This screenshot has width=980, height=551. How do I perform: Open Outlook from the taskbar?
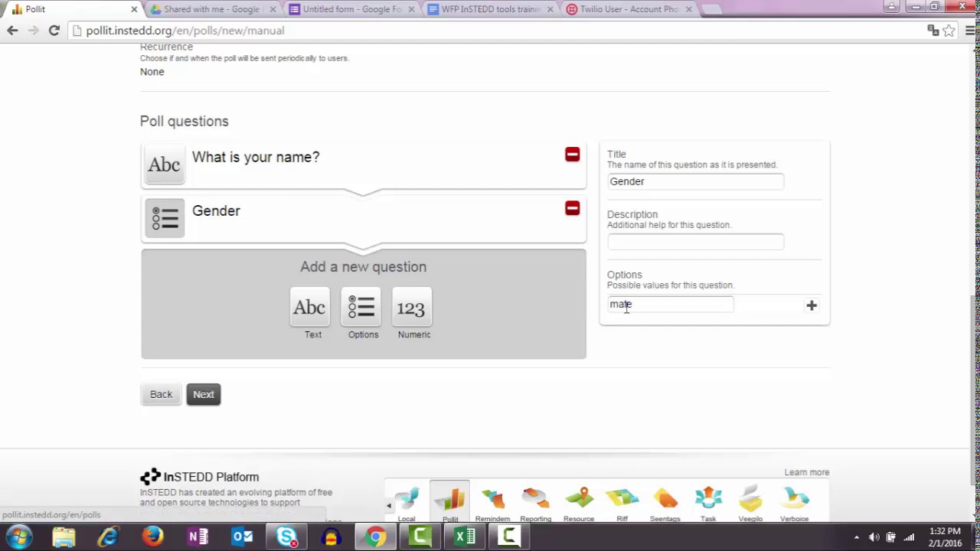(242, 536)
